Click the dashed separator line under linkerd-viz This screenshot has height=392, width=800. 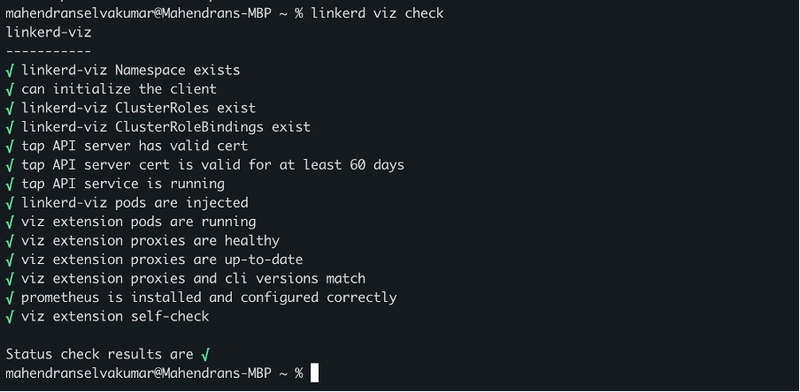(48, 51)
